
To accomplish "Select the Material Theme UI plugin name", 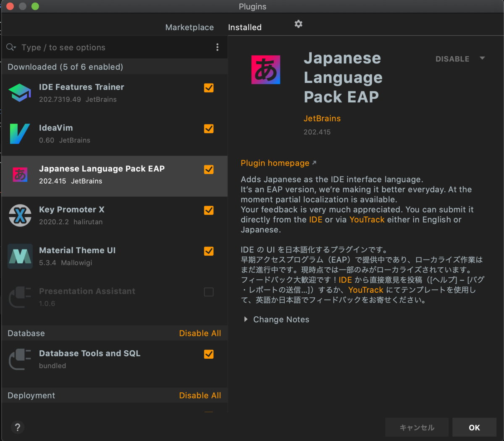I will pos(77,250).
